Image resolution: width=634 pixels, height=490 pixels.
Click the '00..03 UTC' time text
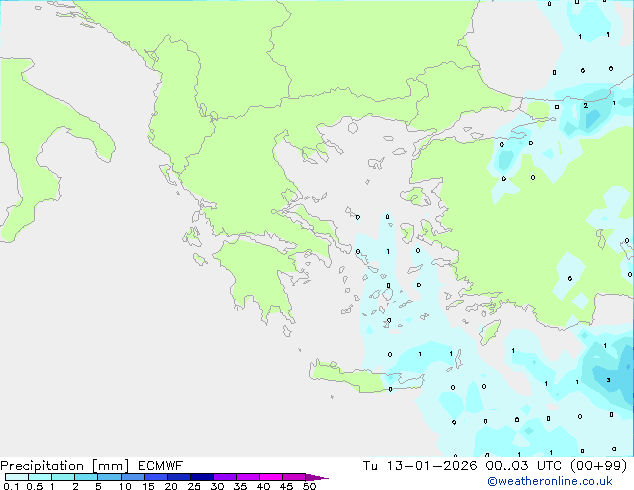coord(524,466)
